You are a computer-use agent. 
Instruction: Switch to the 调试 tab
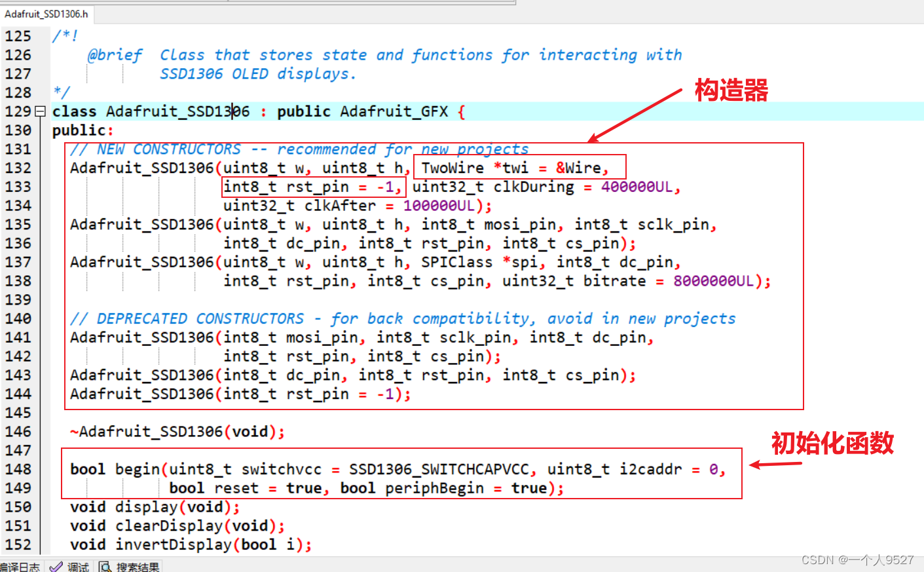coord(71,567)
